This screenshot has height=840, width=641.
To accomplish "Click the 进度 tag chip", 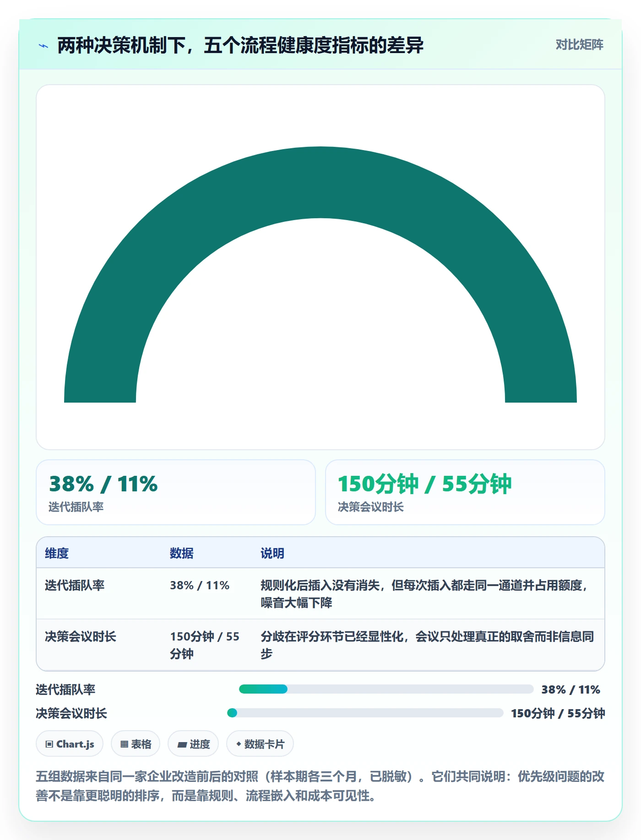I will [x=193, y=744].
